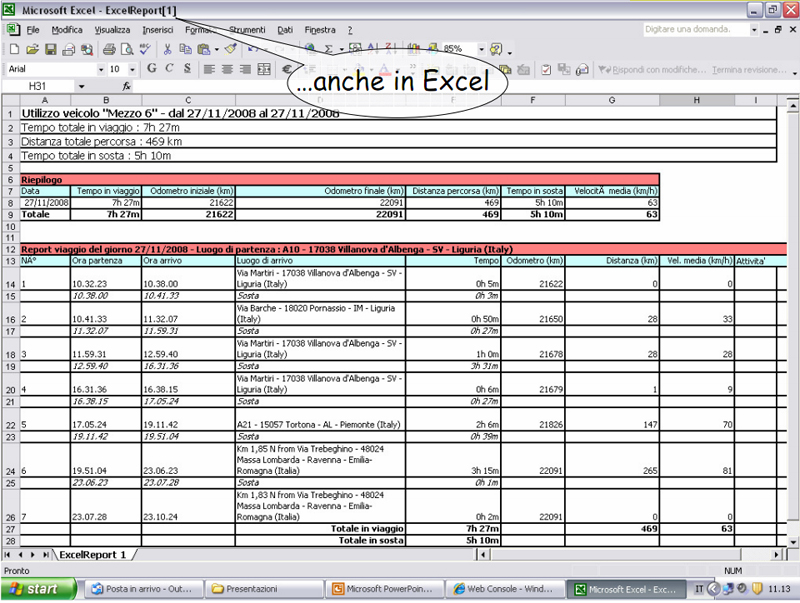The height and width of the screenshot is (603, 800).
Task: Click the Print (printer) toolbar icon
Action: [109, 49]
